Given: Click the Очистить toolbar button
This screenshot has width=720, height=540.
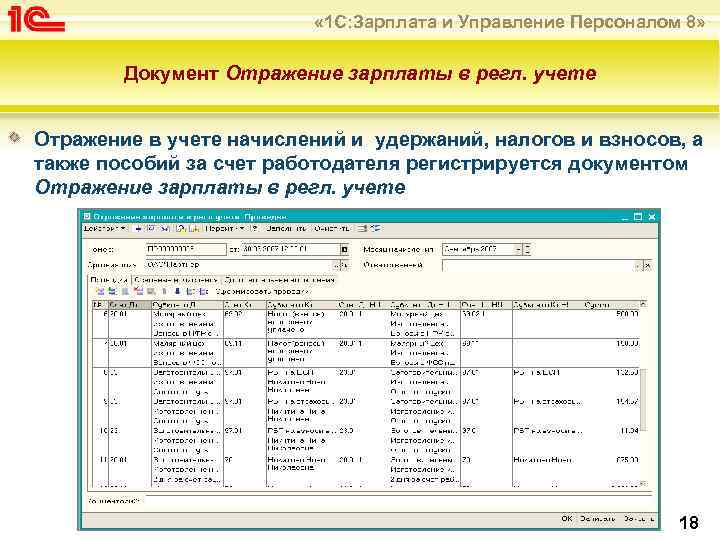Looking at the screenshot, I should (x=332, y=228).
